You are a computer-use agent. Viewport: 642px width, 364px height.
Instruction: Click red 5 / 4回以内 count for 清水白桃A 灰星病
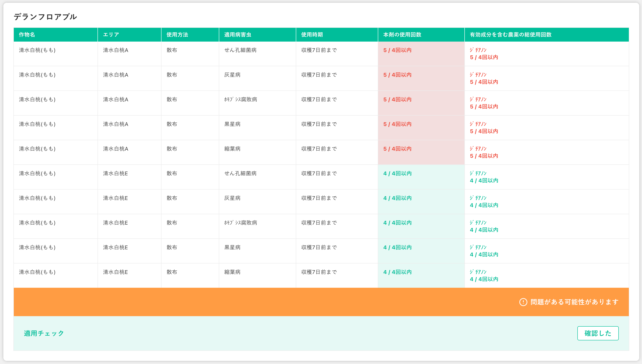pyautogui.click(x=397, y=75)
